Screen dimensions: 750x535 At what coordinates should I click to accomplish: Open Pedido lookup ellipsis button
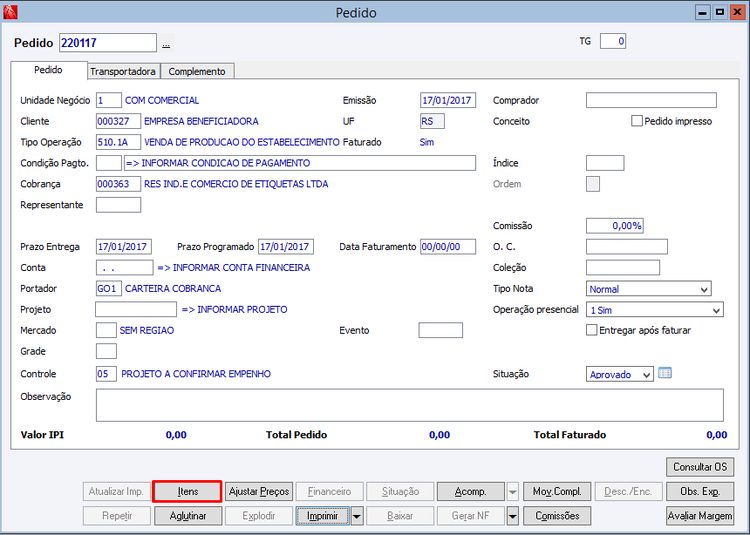(x=166, y=44)
